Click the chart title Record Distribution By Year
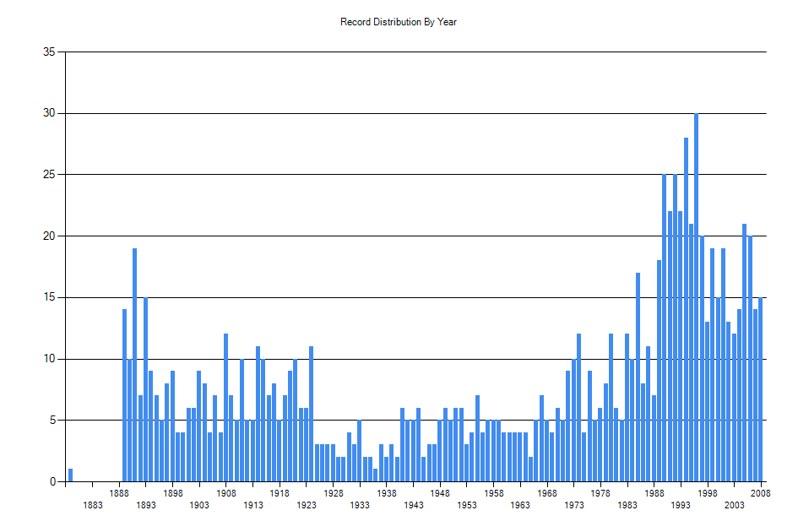 pyautogui.click(x=399, y=22)
